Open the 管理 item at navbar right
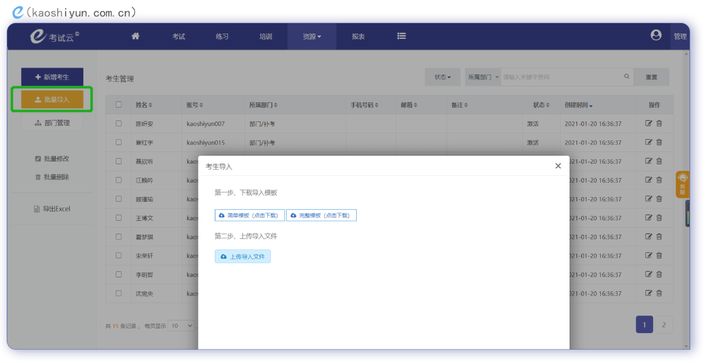 (680, 36)
